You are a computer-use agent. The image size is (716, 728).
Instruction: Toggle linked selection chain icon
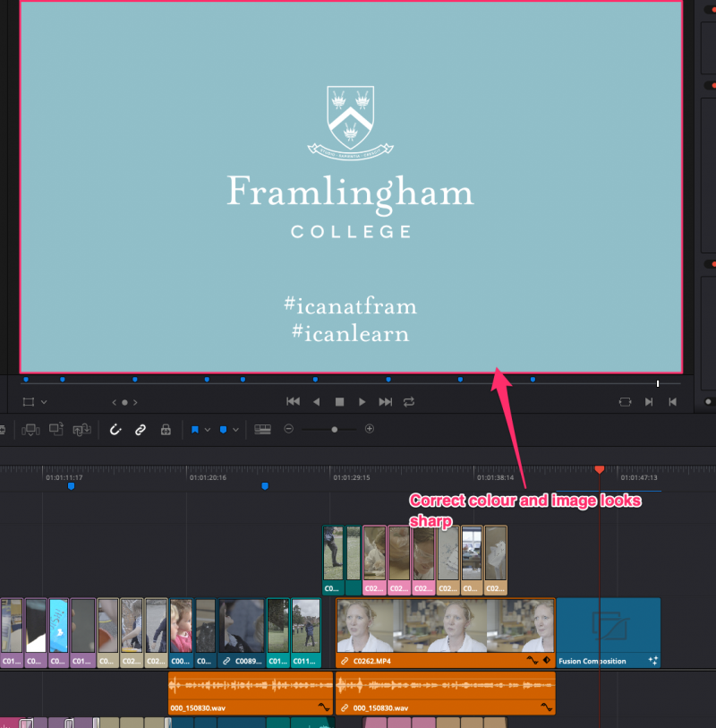(141, 430)
